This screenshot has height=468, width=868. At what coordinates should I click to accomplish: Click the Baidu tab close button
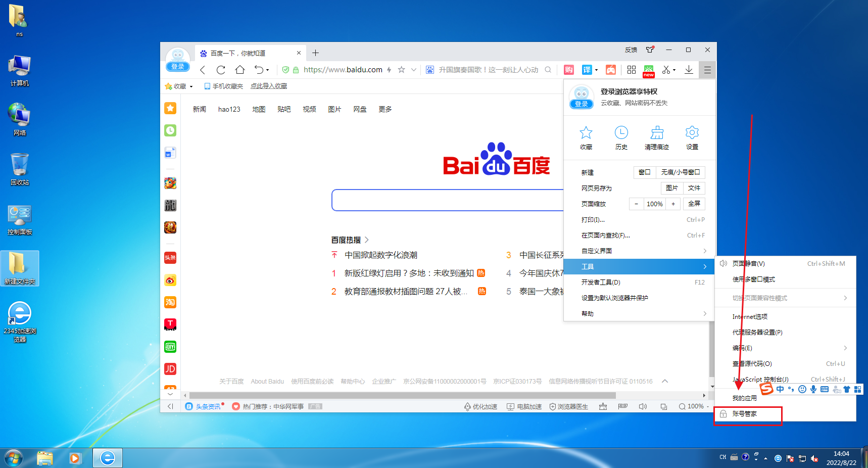299,53
